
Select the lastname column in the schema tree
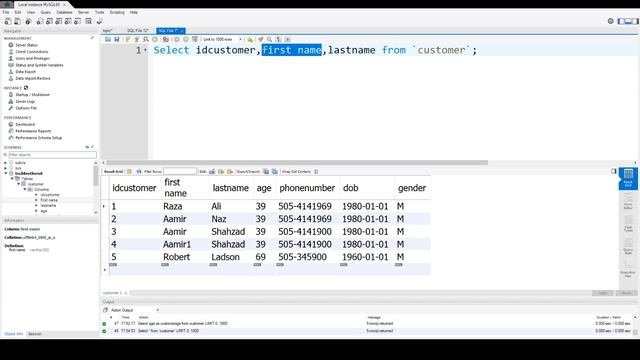coord(48,205)
